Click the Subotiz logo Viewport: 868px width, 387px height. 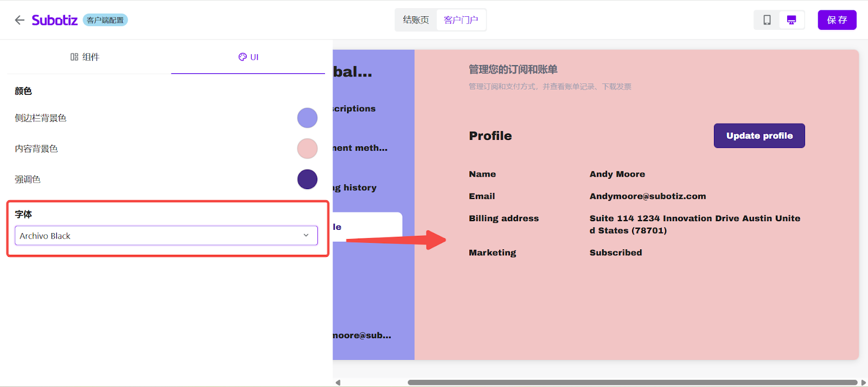pyautogui.click(x=55, y=20)
